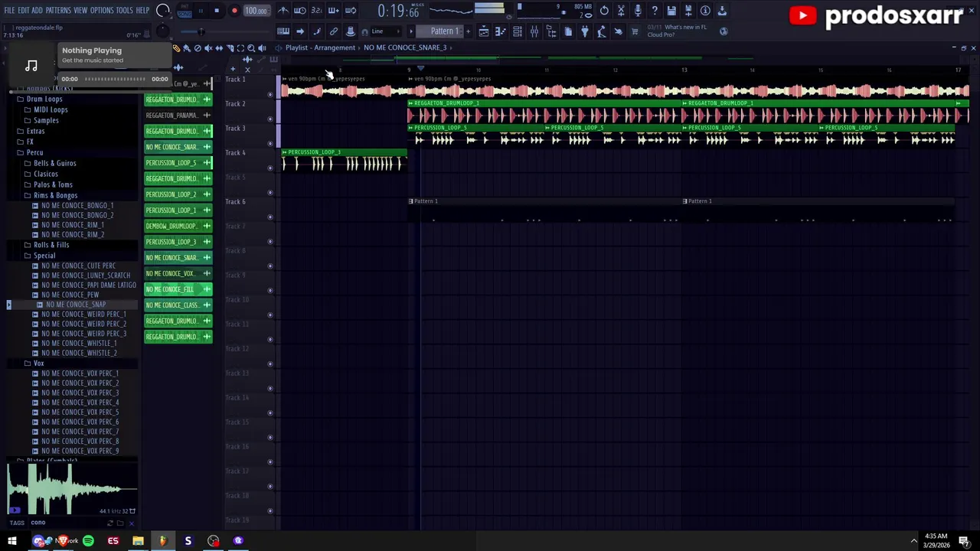
Task: Click the link multilink controllers icon
Action: (x=334, y=31)
